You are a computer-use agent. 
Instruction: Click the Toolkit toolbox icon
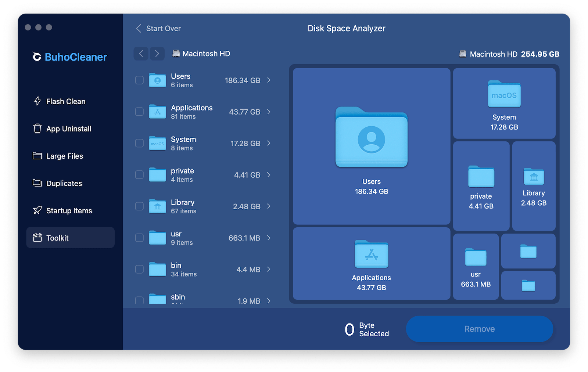[37, 238]
